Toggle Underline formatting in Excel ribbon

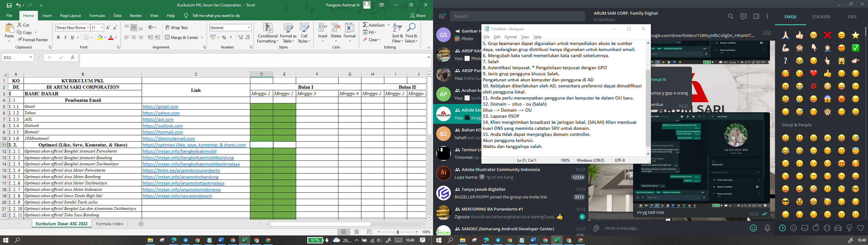point(73,37)
